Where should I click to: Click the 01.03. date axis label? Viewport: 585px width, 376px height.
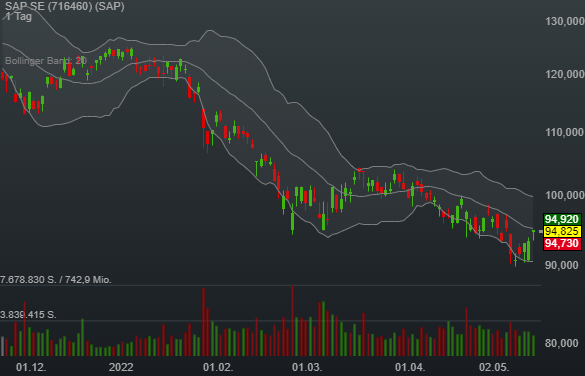(x=307, y=367)
